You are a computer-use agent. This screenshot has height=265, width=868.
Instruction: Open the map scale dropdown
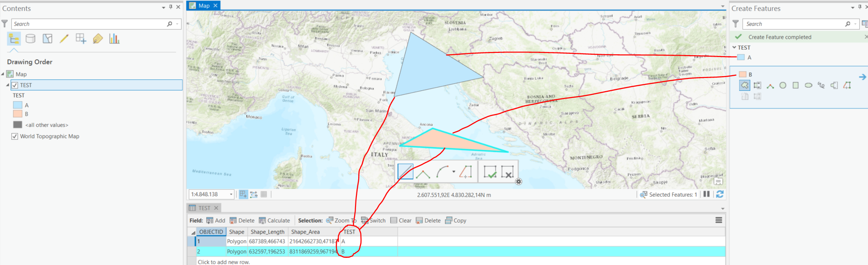tap(231, 194)
